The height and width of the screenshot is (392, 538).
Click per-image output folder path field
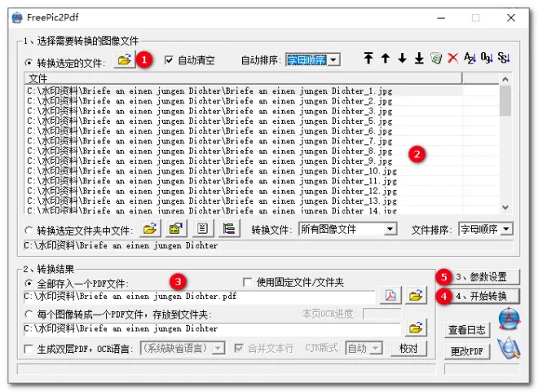tap(212, 328)
